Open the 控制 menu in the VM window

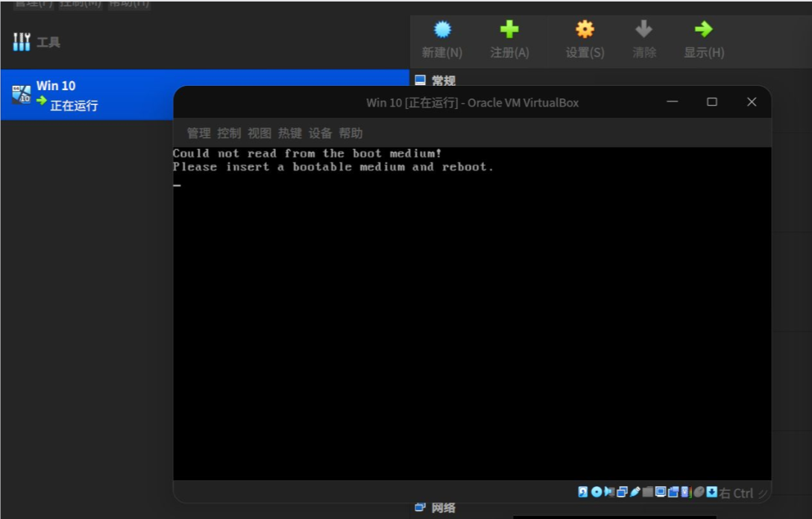pyautogui.click(x=229, y=133)
